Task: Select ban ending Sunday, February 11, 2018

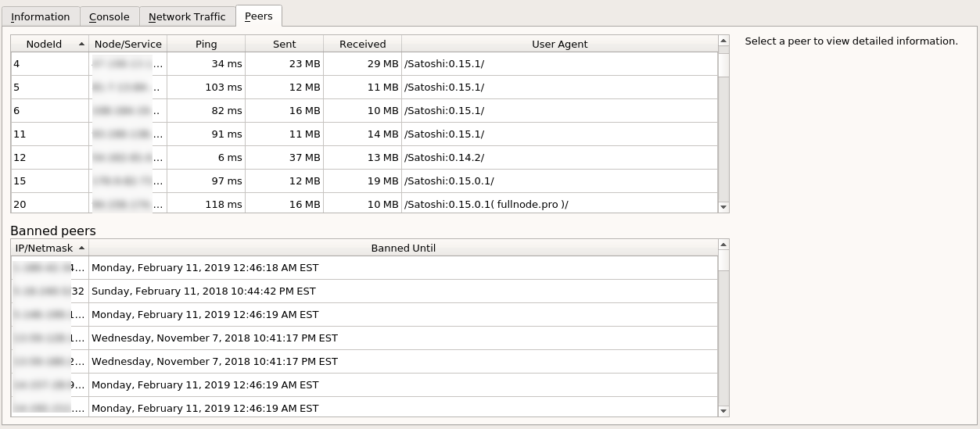Action: pos(364,291)
